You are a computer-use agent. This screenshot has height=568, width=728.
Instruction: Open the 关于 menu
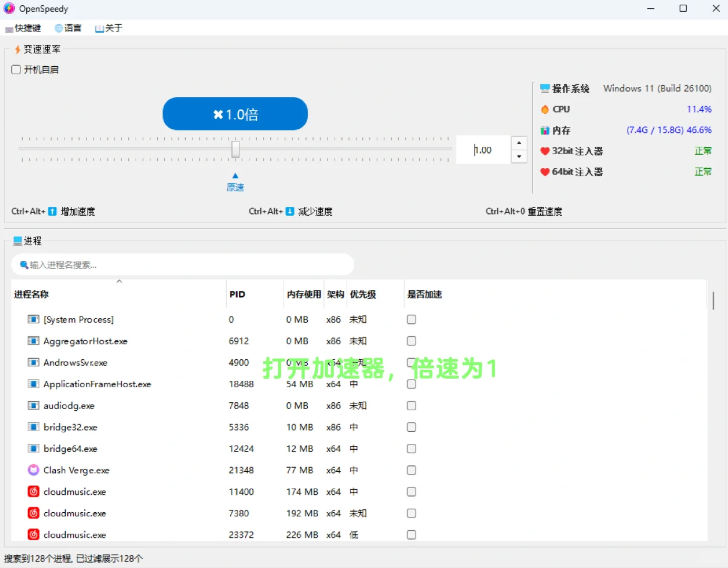click(109, 28)
